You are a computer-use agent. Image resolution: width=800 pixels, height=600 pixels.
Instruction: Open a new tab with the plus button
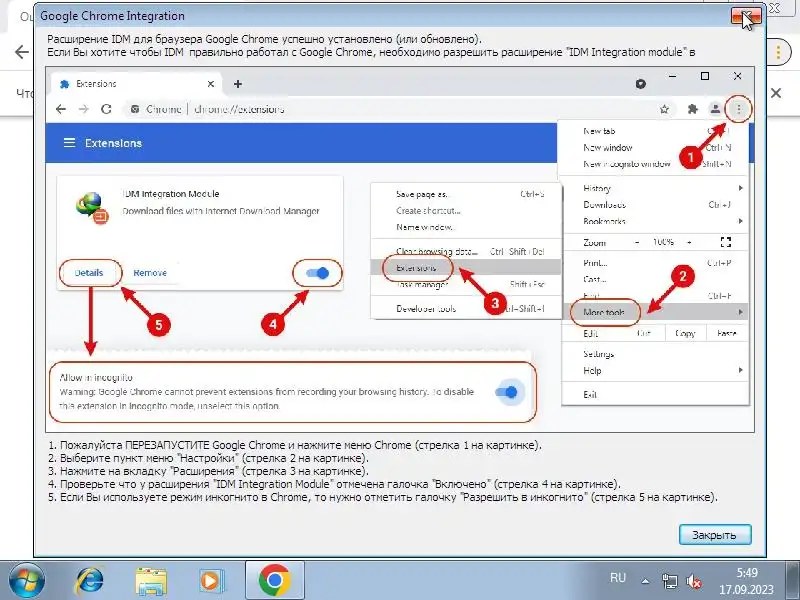pos(238,84)
